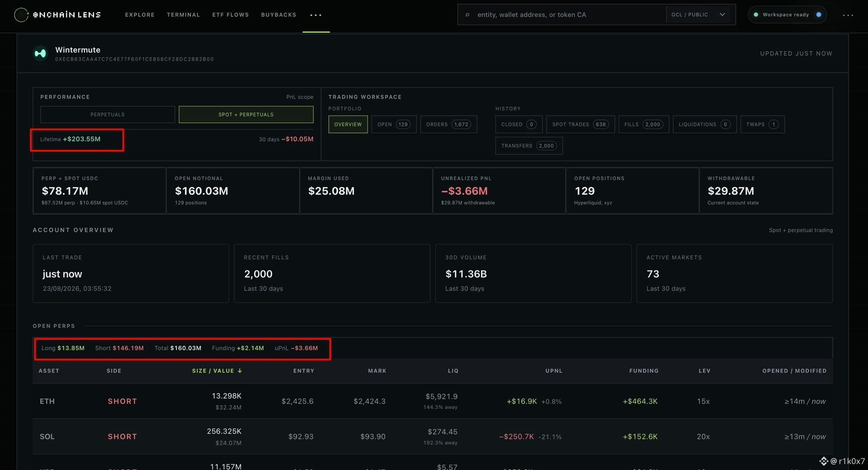The width and height of the screenshot is (868, 470).
Task: Click the Withdrawable $29.87M card
Action: tap(766, 191)
